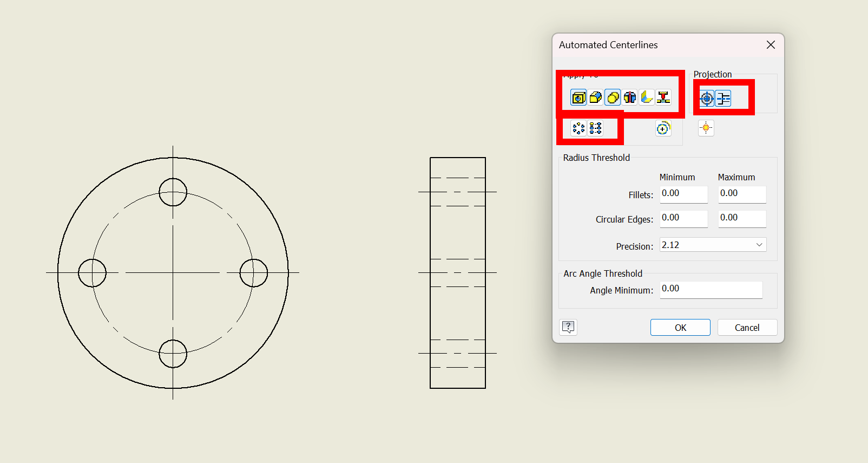Viewport: 868px width, 463px height.
Task: Open the Precision dropdown
Action: (713, 245)
